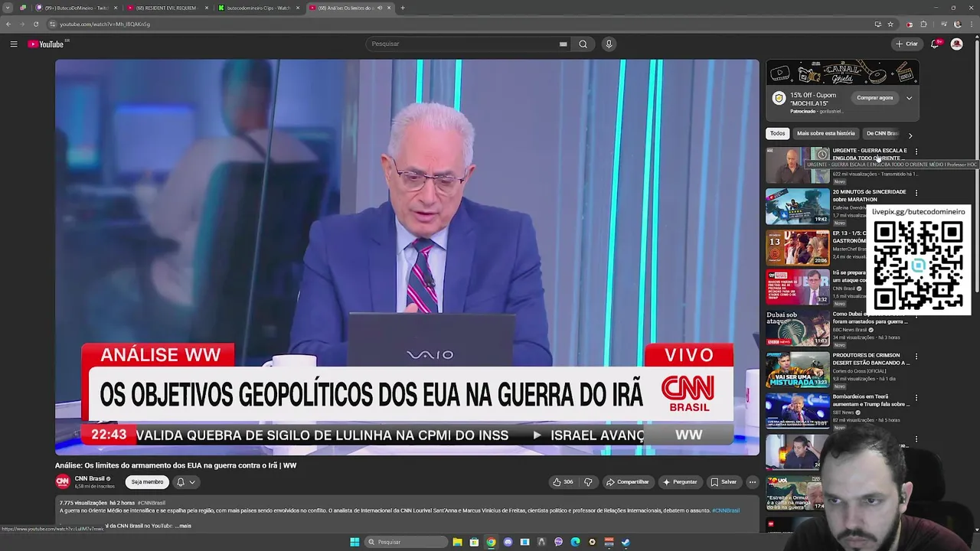
Task: Open the Criar create menu
Action: tap(906, 44)
